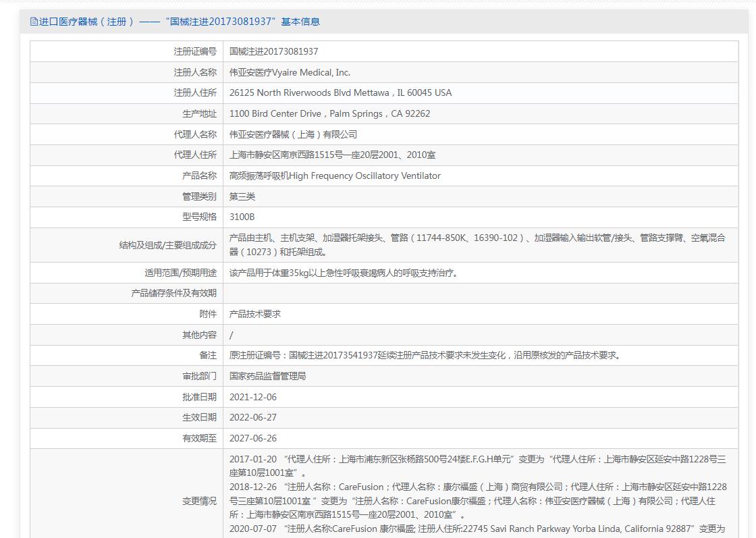Screen dimensions: 756x538
Task: Click the 型号规格 label
Action: point(200,217)
